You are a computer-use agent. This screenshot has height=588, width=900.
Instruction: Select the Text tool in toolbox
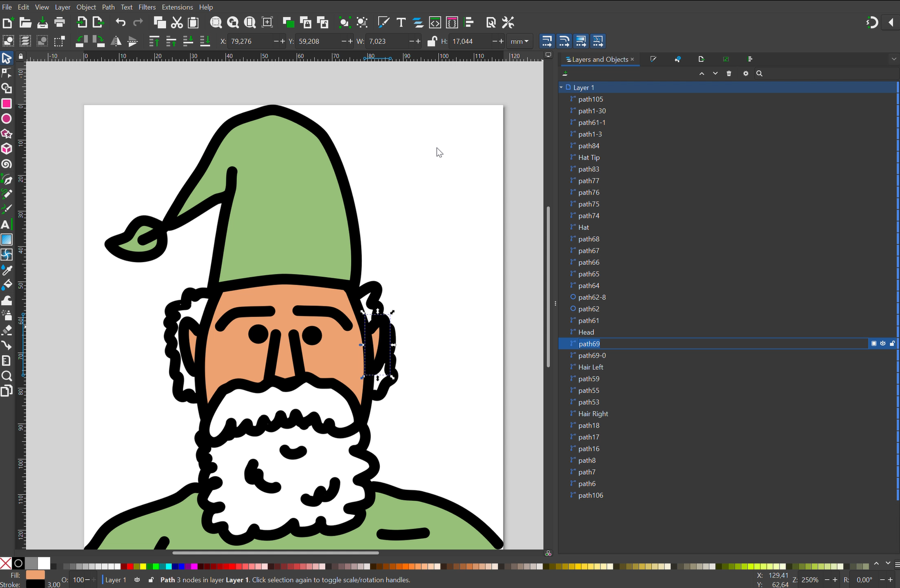pyautogui.click(x=7, y=225)
